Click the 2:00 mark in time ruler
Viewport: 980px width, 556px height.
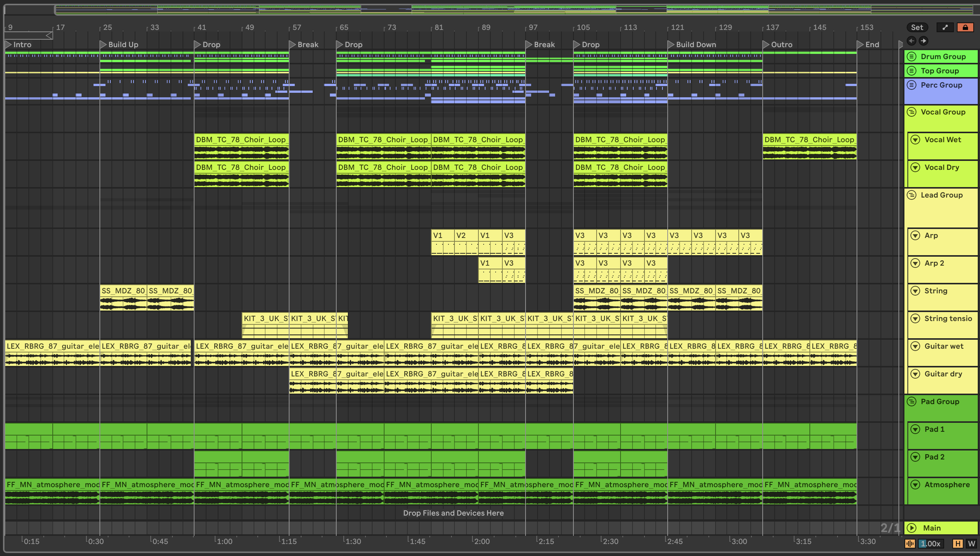point(481,541)
